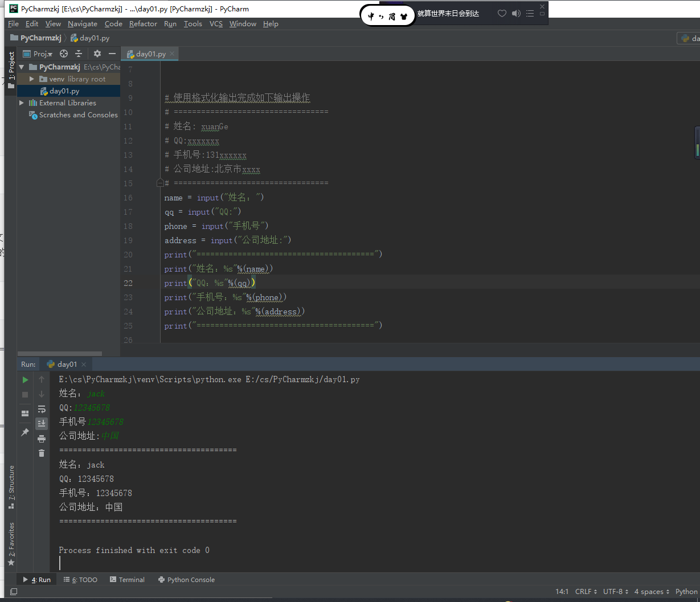The width and height of the screenshot is (700, 602).
Task: Toggle scroll to end in Run console
Action: (x=42, y=424)
